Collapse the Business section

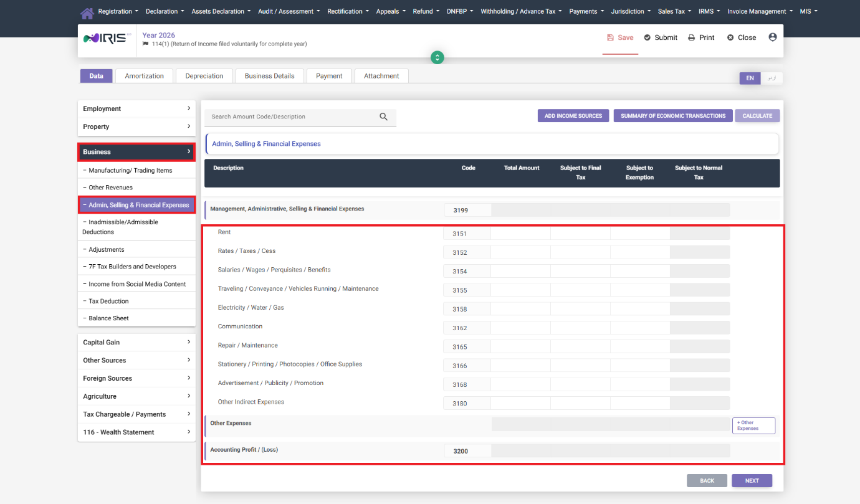pos(136,152)
